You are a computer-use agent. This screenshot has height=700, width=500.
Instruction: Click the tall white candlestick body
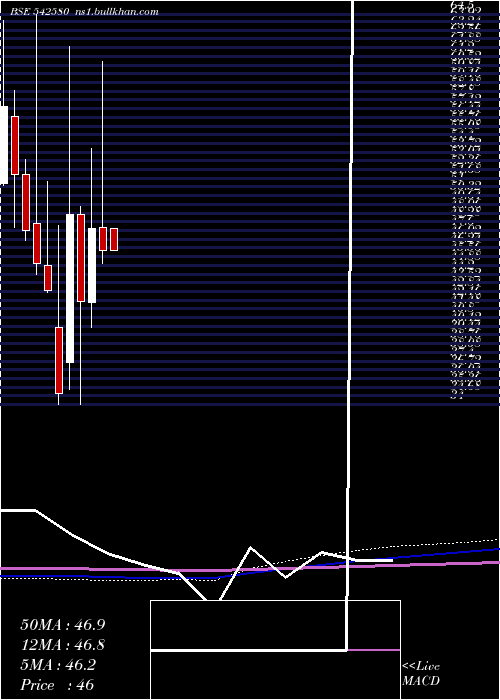click(70, 288)
